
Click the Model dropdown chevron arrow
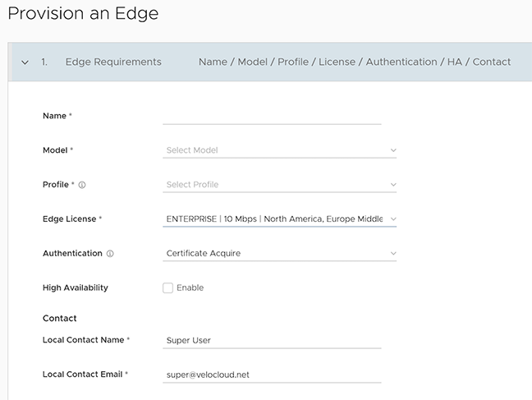tap(392, 151)
